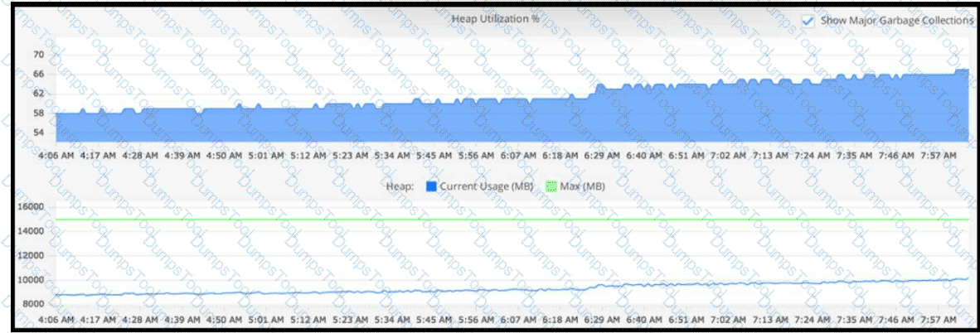Click the Max (MB) green legend swatch
The height and width of the screenshot is (333, 980).
coord(551,186)
